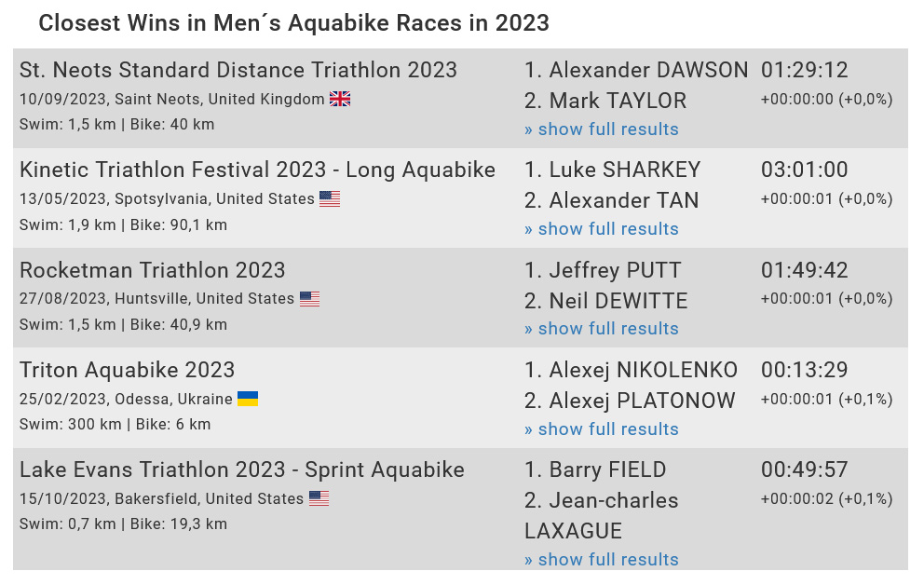Select winner Jeffrey PUTT
924x585 pixels.
point(615,270)
